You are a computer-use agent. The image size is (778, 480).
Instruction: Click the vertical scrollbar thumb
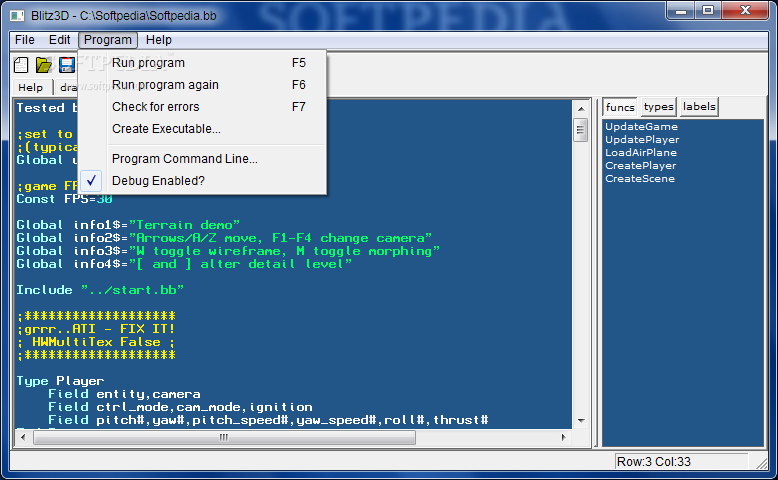pos(581,130)
